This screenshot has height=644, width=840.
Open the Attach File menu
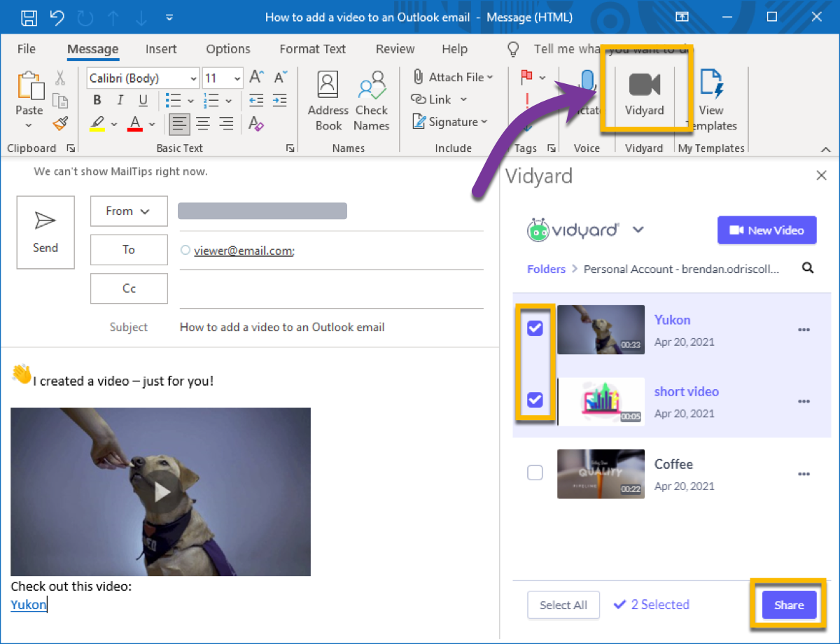coord(453,77)
